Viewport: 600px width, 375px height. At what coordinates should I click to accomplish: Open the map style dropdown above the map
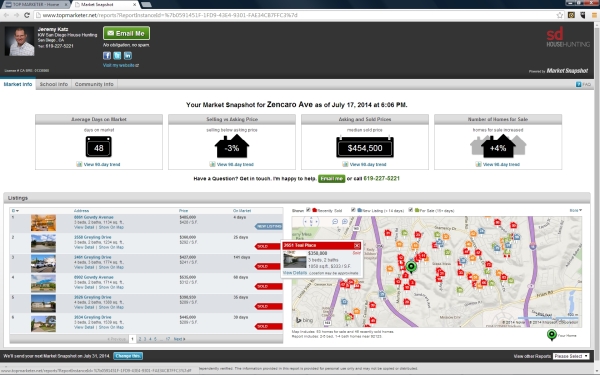point(576,210)
